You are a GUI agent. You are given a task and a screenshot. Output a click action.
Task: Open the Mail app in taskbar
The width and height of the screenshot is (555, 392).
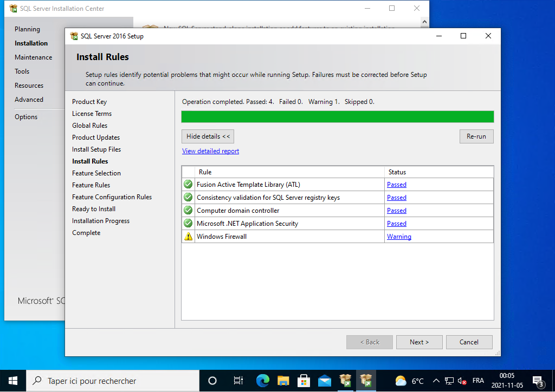click(x=325, y=381)
